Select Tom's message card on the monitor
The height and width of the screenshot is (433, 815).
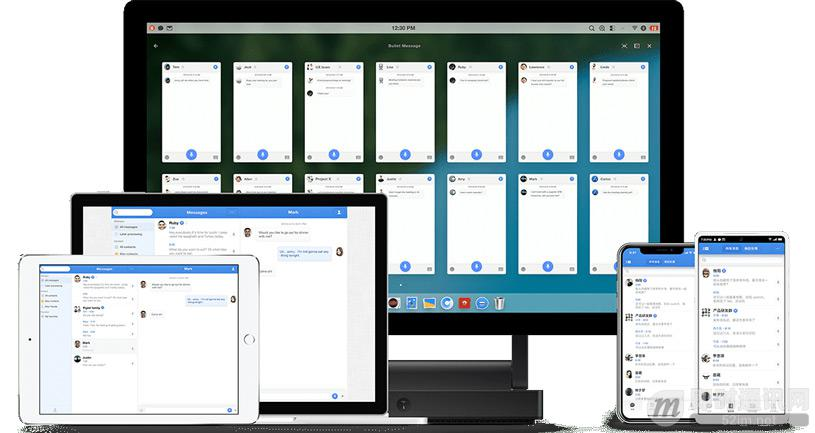(191, 112)
